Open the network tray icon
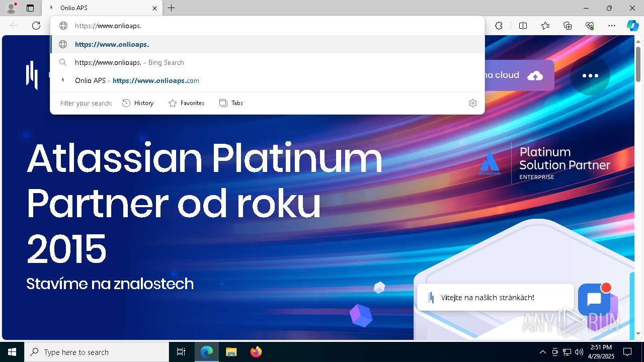The width and height of the screenshot is (644, 362). click(567, 352)
